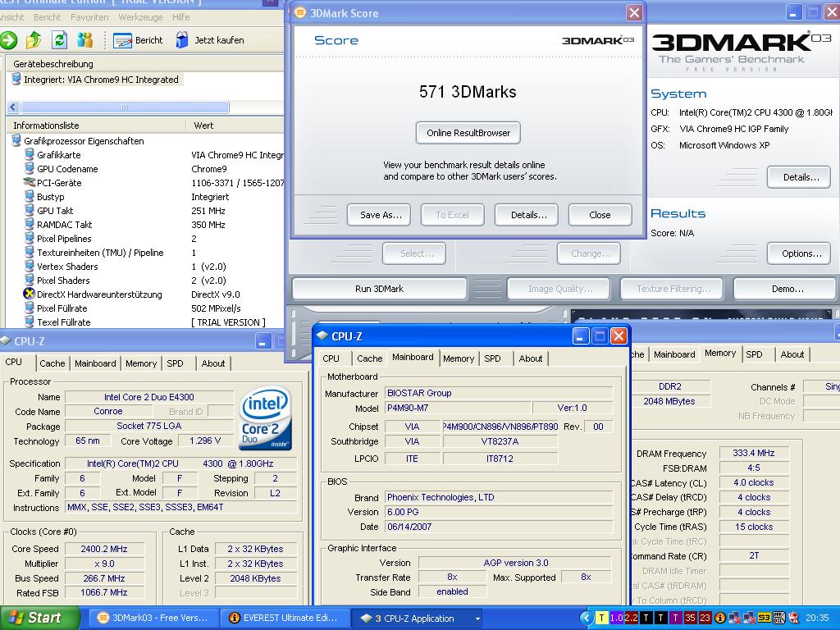The image size is (840, 630).
Task: Click the Wert column header
Action: [235, 126]
